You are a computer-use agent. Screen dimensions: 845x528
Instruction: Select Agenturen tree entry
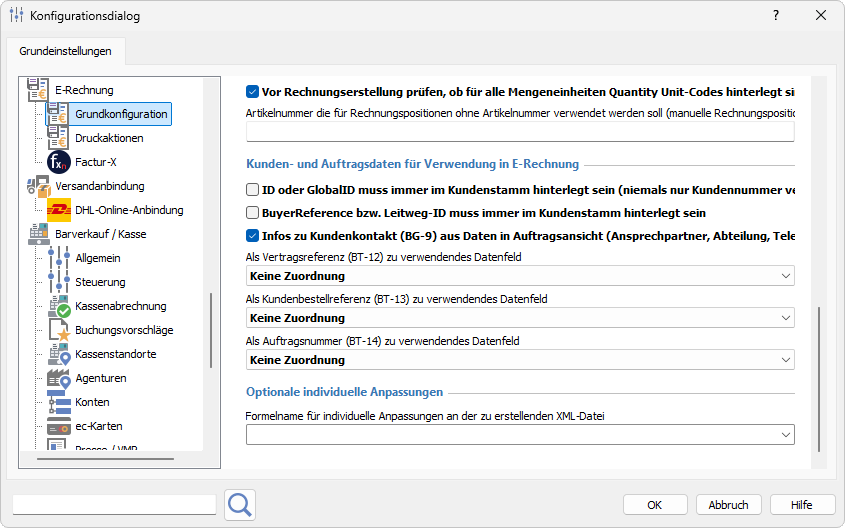tap(101, 378)
